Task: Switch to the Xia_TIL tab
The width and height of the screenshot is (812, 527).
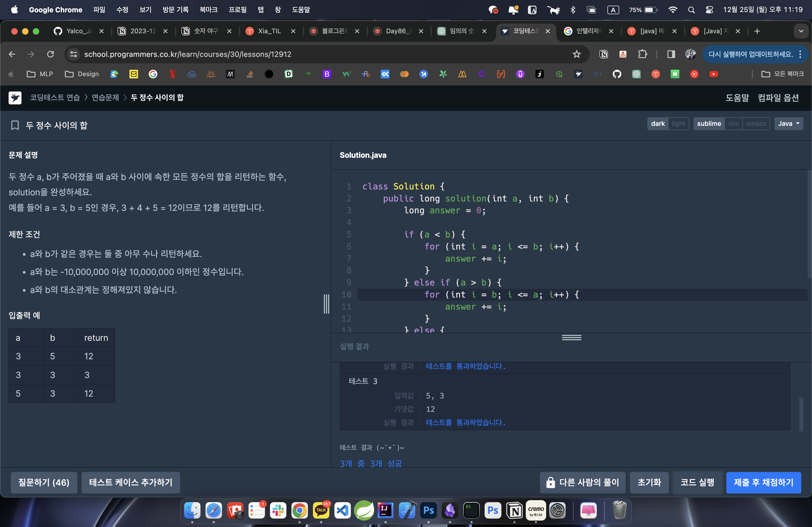Action: tap(269, 31)
